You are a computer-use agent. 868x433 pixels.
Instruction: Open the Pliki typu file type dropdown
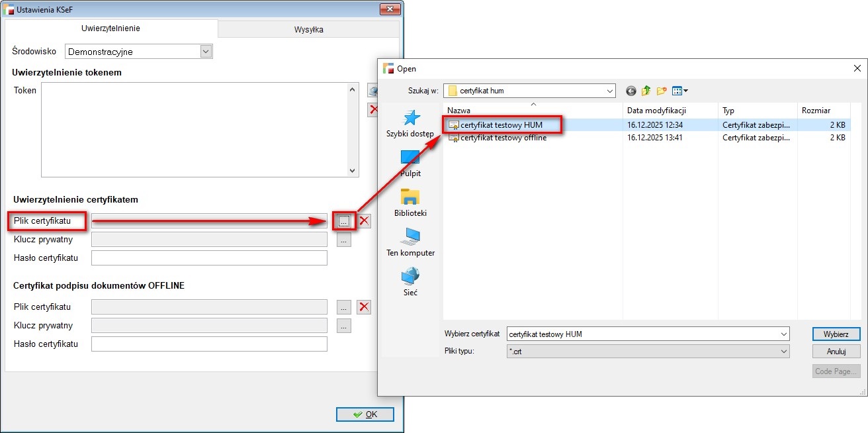point(784,352)
